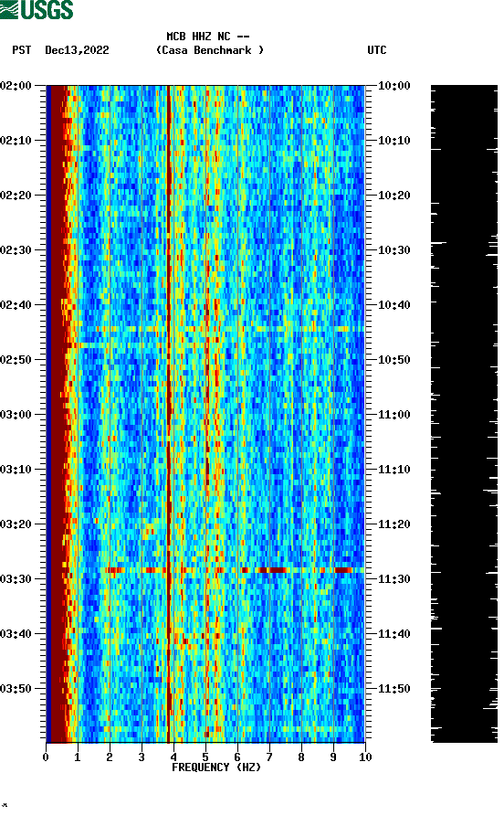Click the red broadband burst near 03:28
The height and width of the screenshot is (815, 504).
(233, 570)
